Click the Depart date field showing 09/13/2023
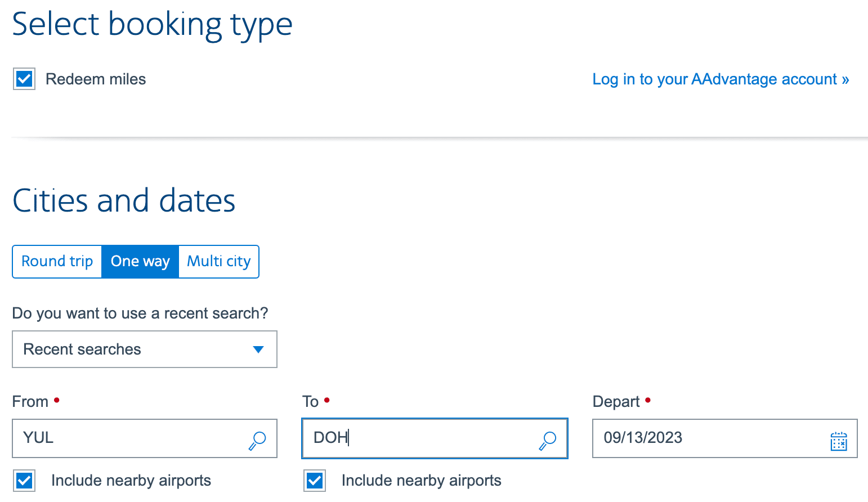Screen dimensions: 868x502 (709, 438)
